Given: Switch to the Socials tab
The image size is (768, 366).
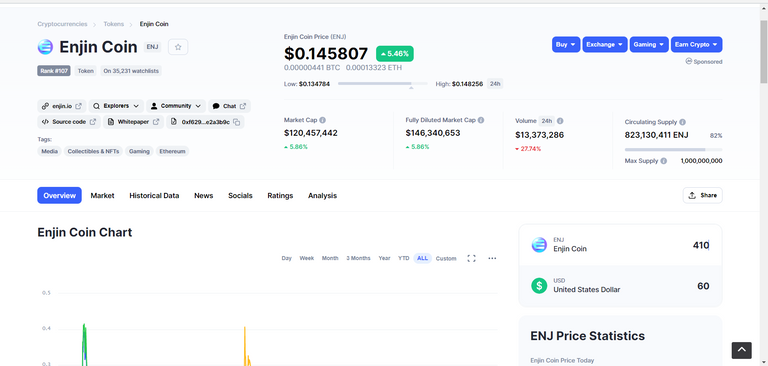Looking at the screenshot, I should [x=240, y=195].
